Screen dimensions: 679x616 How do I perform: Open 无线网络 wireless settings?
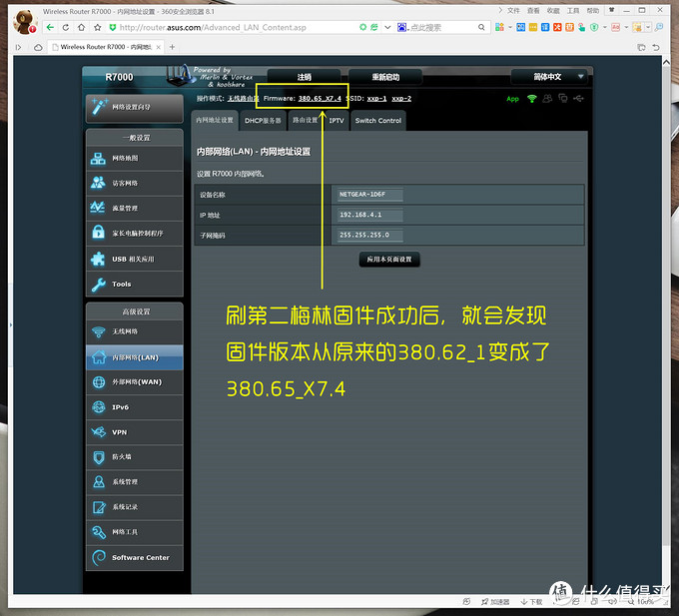(x=135, y=332)
